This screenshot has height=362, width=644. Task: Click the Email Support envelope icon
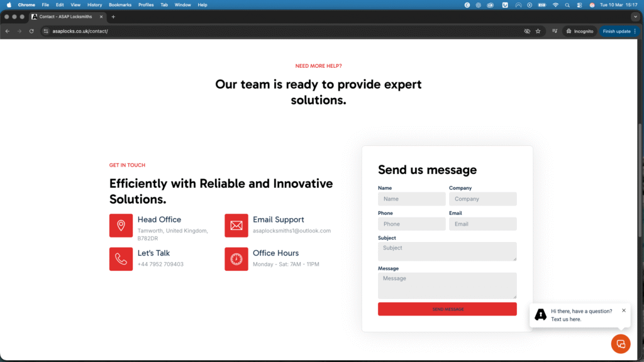click(236, 226)
